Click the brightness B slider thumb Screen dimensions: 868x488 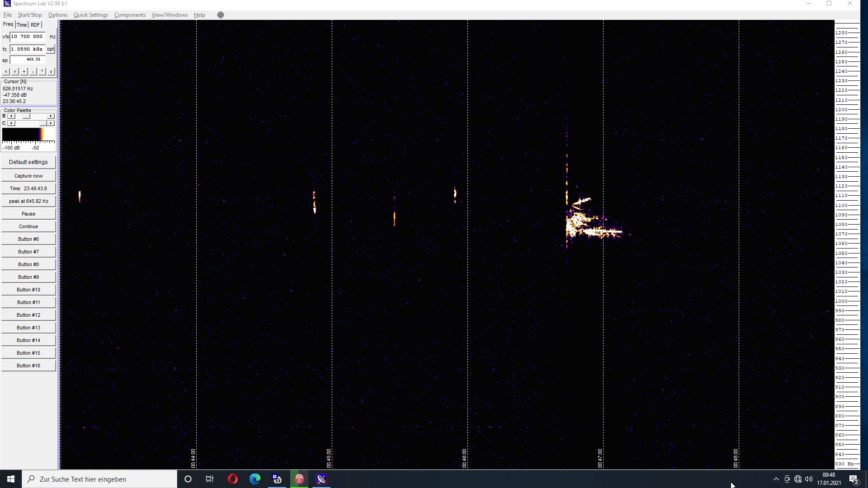26,116
